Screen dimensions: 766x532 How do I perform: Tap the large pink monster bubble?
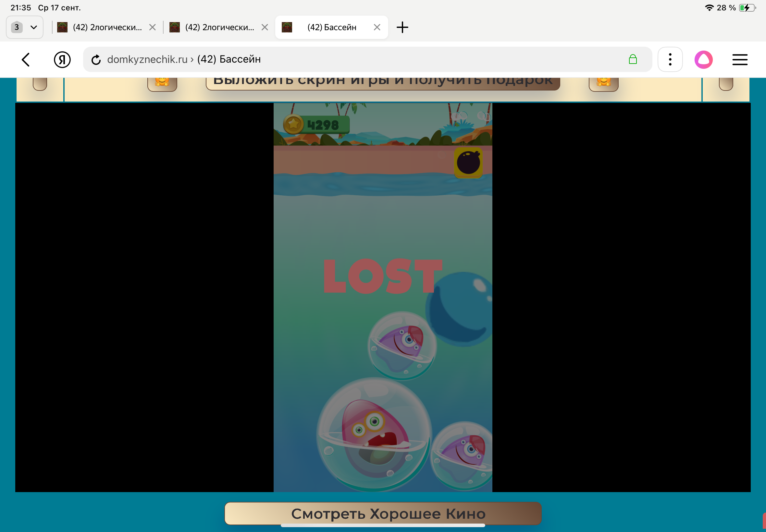[374, 434]
